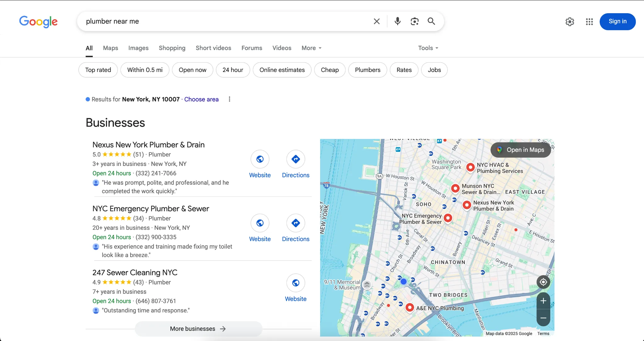Click the reviewer avatar beside "Outstanding time and response"
Viewport: 644px width, 341px height.
[96, 311]
